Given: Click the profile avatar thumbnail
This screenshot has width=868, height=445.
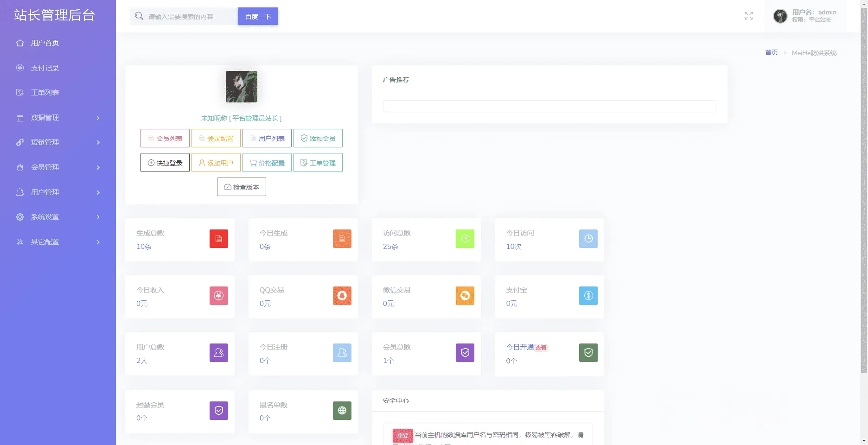Looking at the screenshot, I should (242, 87).
